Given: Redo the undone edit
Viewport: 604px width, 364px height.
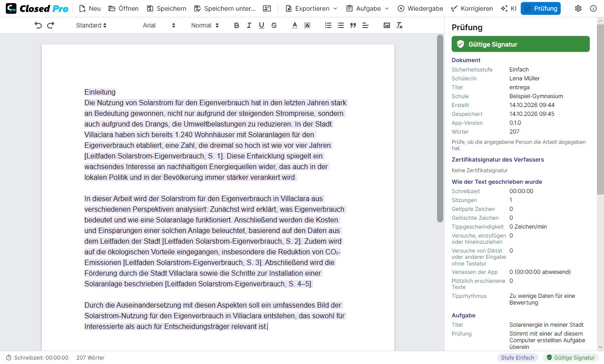Looking at the screenshot, I should coord(51,25).
